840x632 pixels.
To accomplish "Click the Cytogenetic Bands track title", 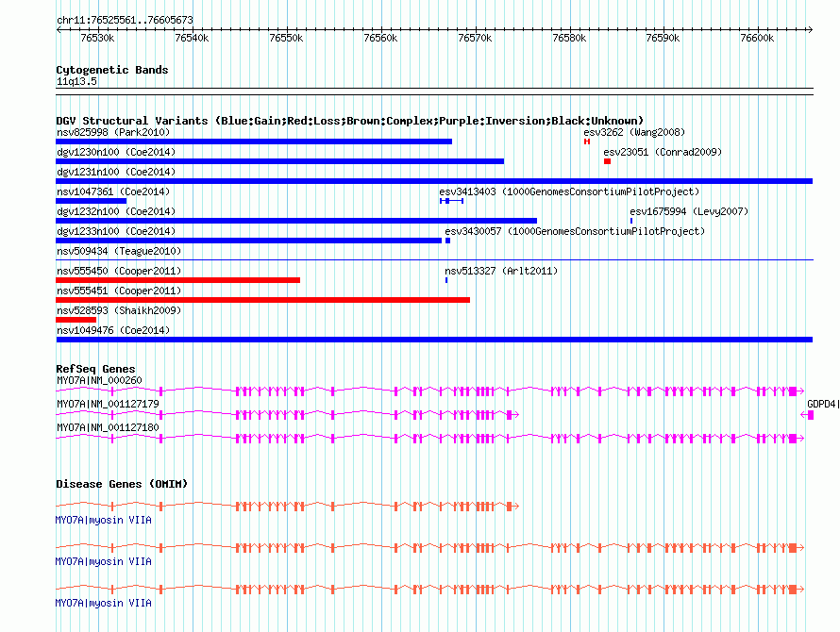I will [112, 70].
